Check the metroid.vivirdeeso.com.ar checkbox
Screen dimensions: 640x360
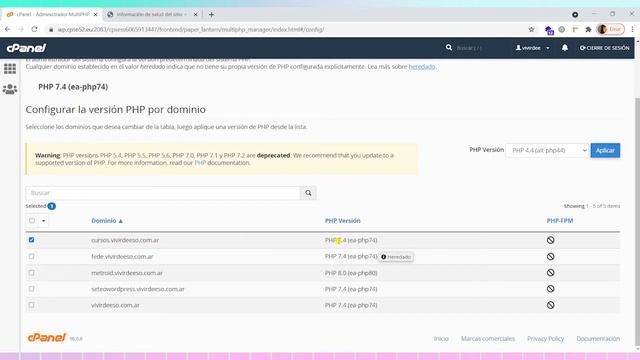tap(31, 273)
